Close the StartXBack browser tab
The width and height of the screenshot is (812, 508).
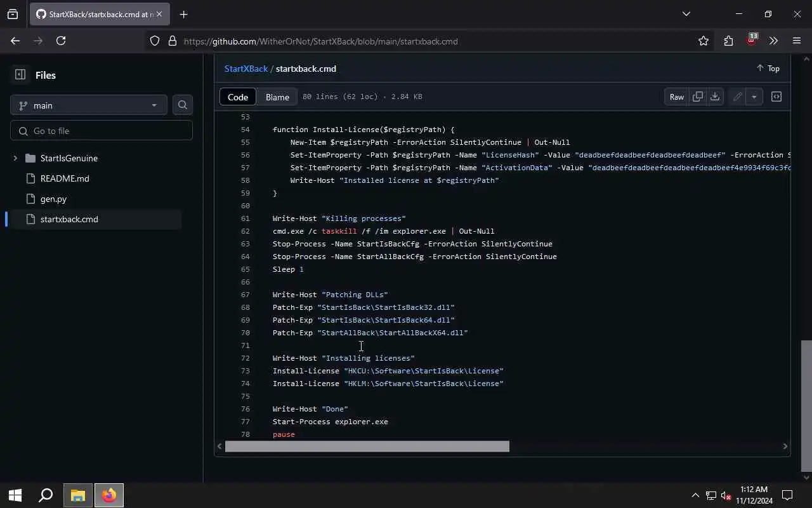pos(159,14)
